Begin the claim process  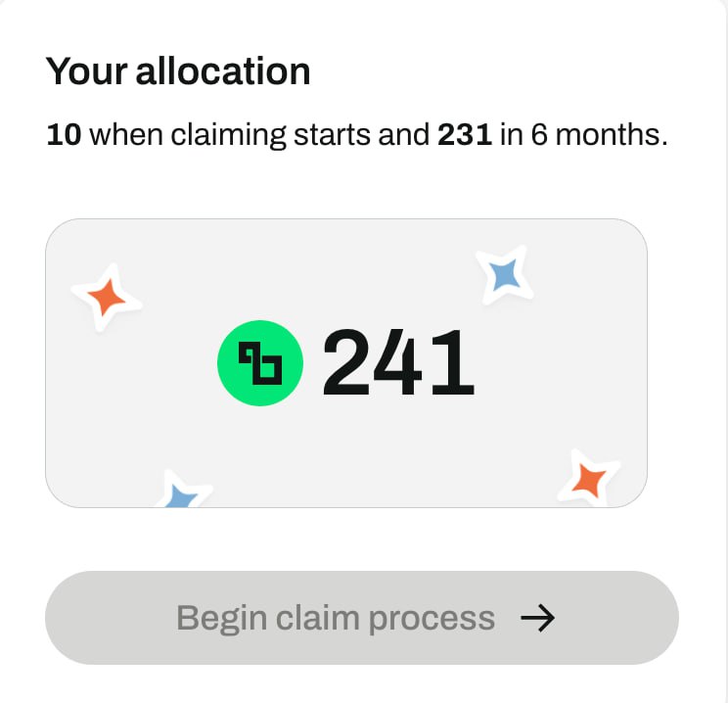coord(362,618)
